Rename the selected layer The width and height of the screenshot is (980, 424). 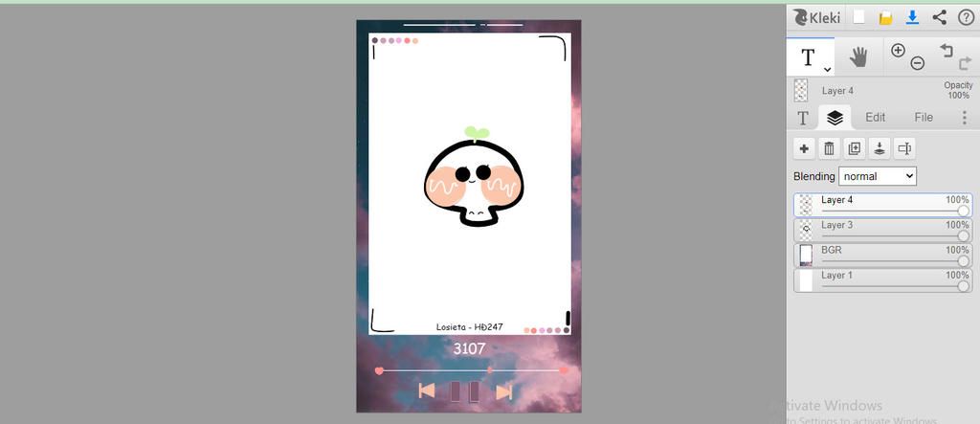[x=904, y=149]
